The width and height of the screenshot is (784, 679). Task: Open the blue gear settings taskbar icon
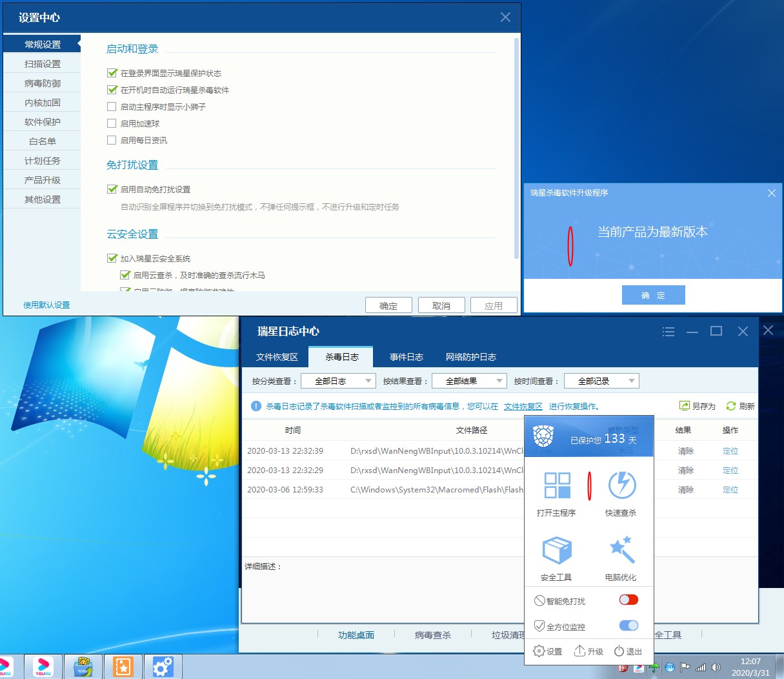pyautogui.click(x=163, y=666)
